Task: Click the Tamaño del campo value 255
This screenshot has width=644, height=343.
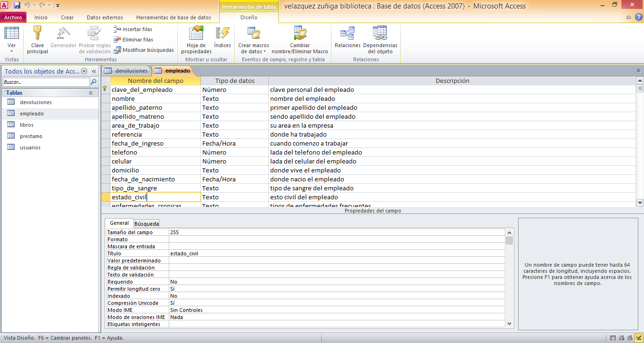Action: [337, 232]
